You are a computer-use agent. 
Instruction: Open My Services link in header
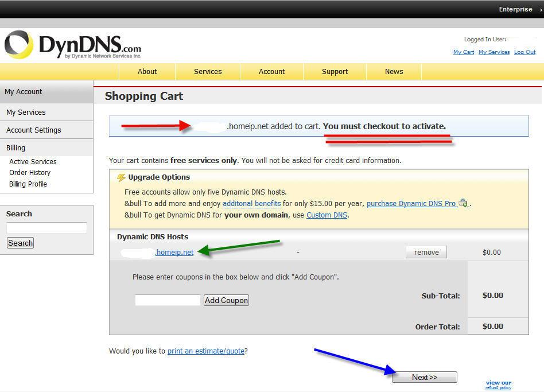[494, 52]
